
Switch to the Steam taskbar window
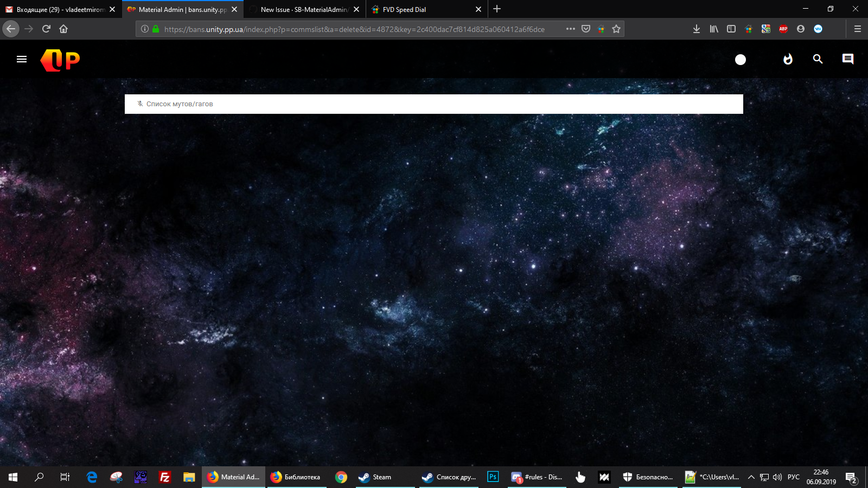[x=385, y=477]
